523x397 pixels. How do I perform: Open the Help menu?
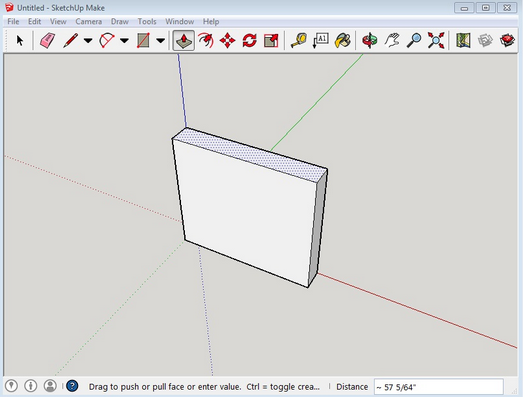pos(211,22)
